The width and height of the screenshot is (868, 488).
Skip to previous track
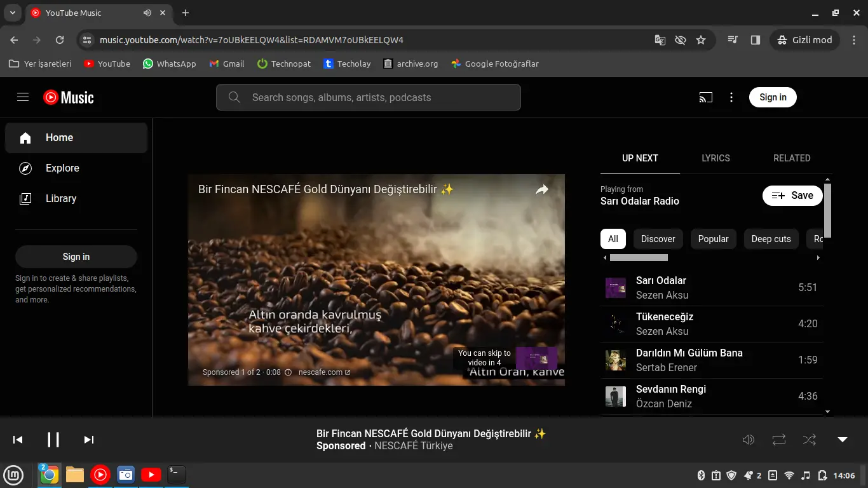[18, 440]
